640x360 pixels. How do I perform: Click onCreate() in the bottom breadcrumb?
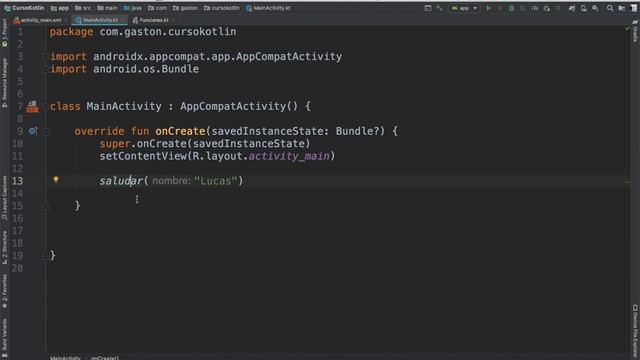[x=104, y=358]
